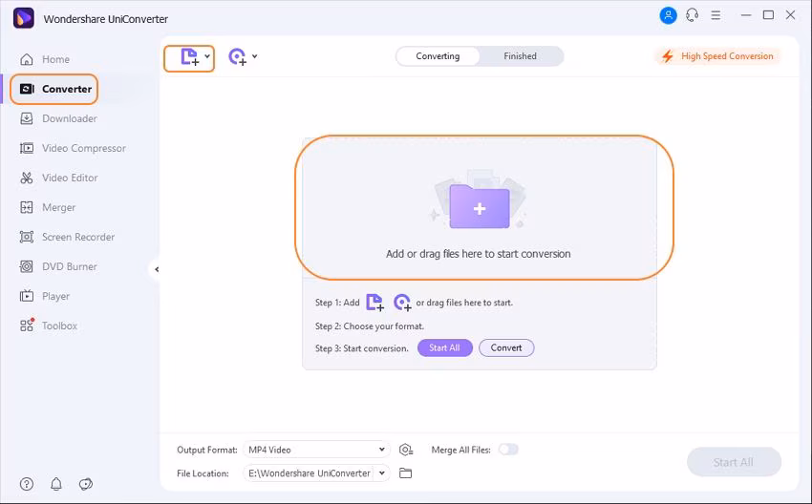The height and width of the screenshot is (504, 812).
Task: Select Converter in the sidebar
Action: pos(56,89)
